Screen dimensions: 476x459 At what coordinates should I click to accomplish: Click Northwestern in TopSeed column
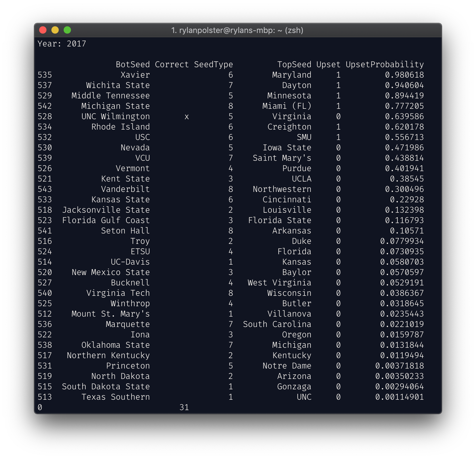coord(282,189)
